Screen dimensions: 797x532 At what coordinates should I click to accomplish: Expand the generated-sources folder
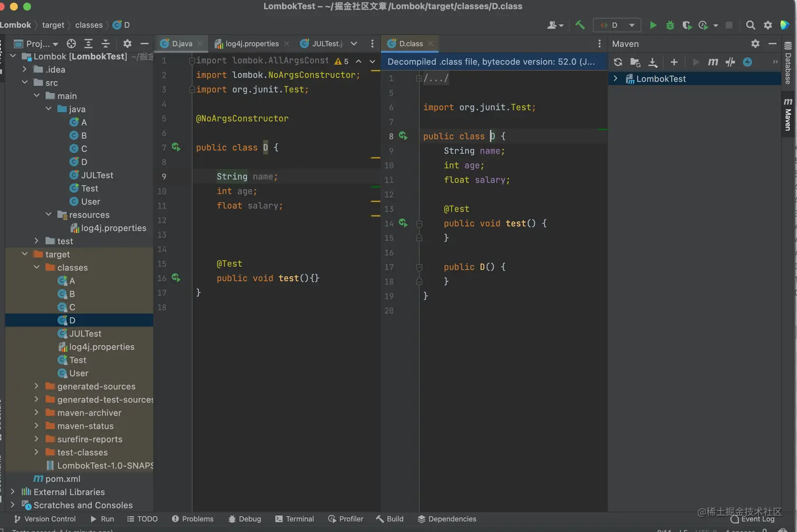click(36, 386)
